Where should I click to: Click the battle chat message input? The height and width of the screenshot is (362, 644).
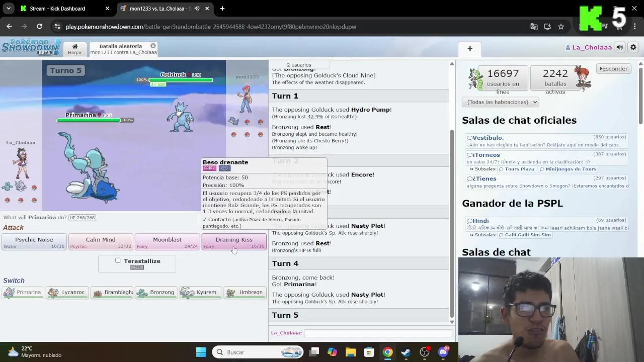[x=378, y=333]
